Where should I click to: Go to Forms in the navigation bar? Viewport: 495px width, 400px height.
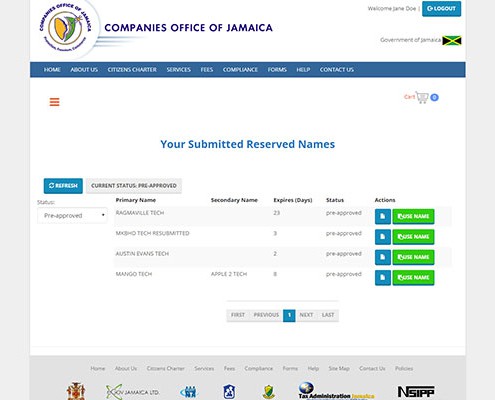tap(277, 70)
